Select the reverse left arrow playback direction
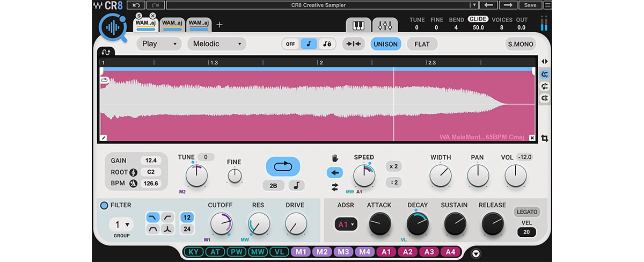This screenshot has height=262, width=644. click(335, 172)
